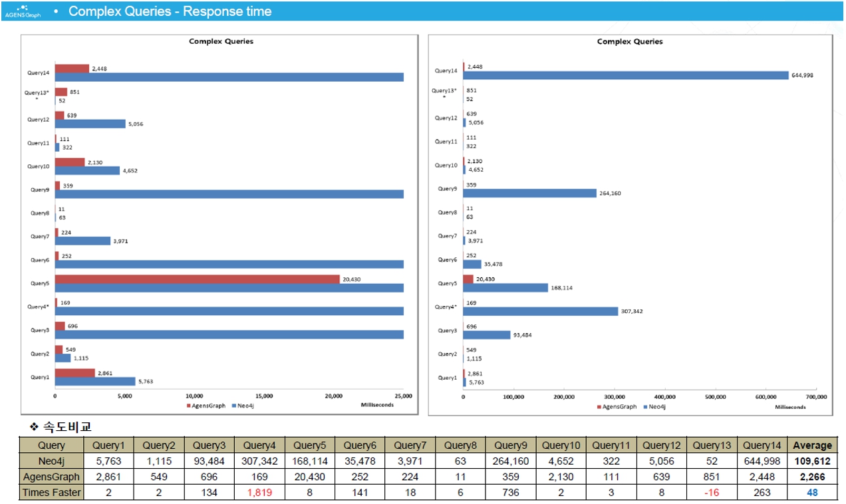
Task: Select the red -16 table cell
Action: [711, 492]
